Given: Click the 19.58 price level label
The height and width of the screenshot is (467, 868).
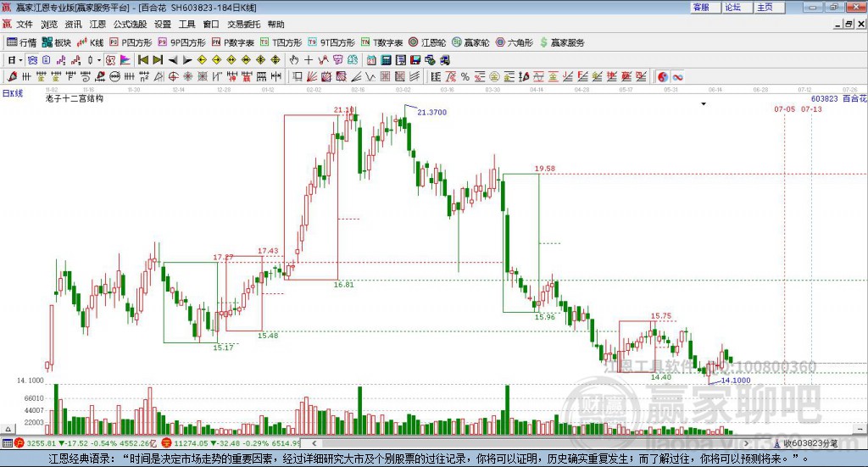Looking at the screenshot, I should [545, 169].
